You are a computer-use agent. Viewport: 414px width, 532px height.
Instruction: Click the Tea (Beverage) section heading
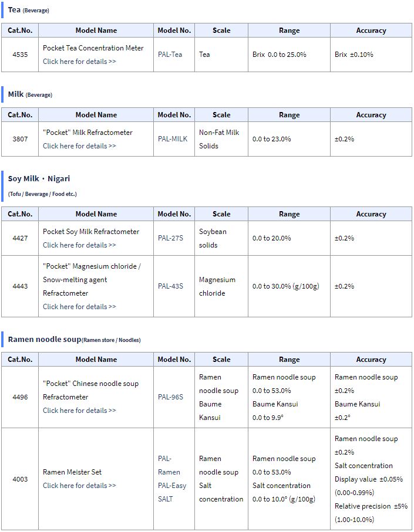29,10
